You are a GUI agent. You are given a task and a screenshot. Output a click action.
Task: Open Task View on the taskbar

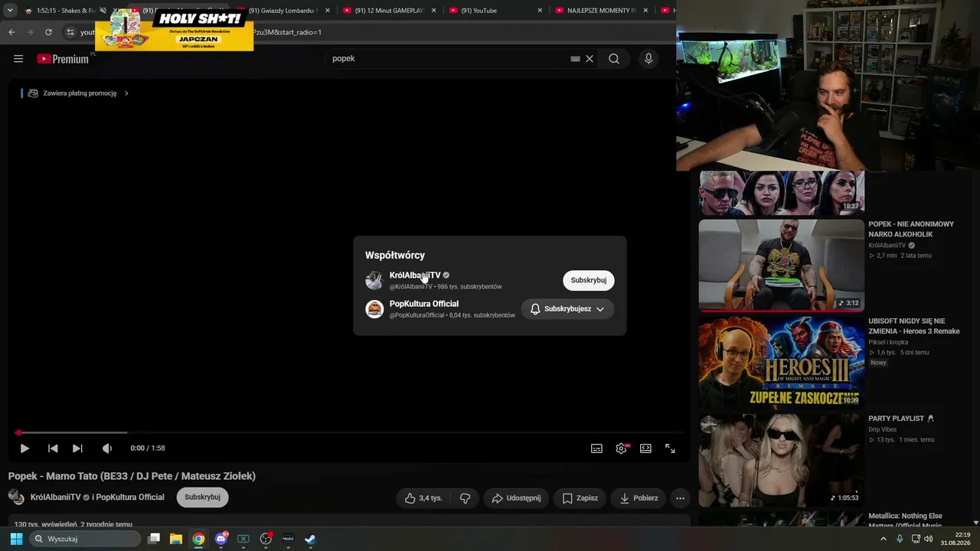pyautogui.click(x=154, y=539)
